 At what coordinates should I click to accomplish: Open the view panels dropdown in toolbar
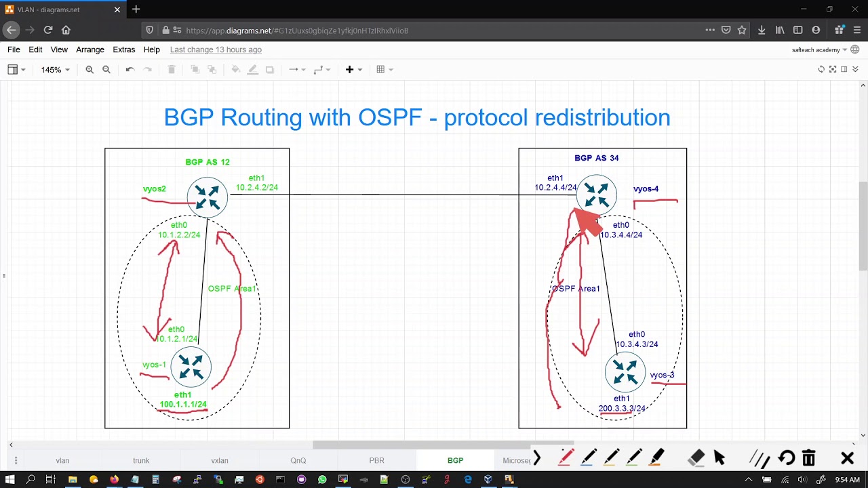click(x=16, y=70)
